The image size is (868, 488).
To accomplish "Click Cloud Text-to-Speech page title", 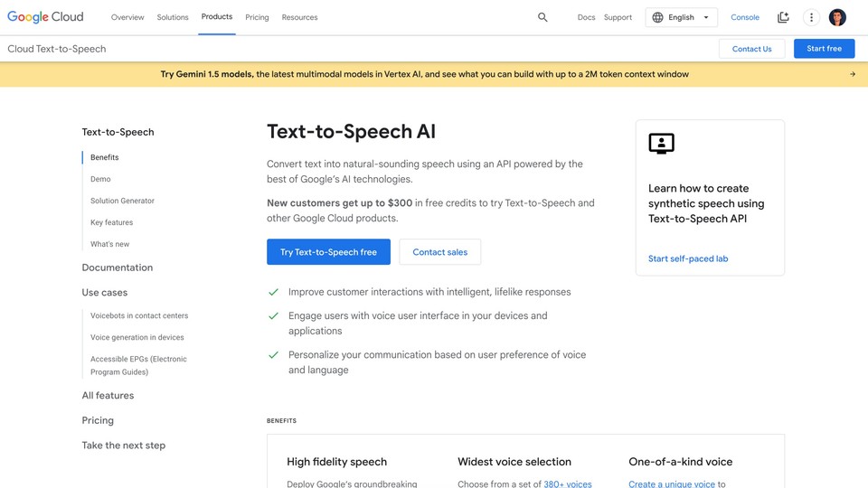I will coord(56,49).
